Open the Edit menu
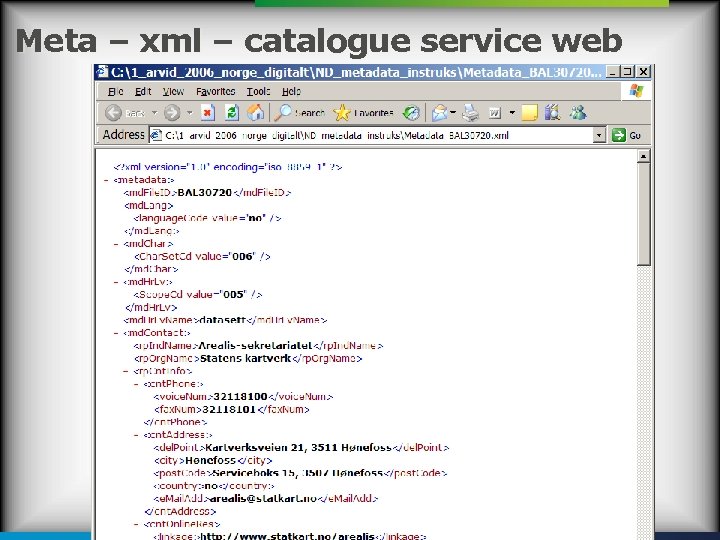 coord(143,91)
